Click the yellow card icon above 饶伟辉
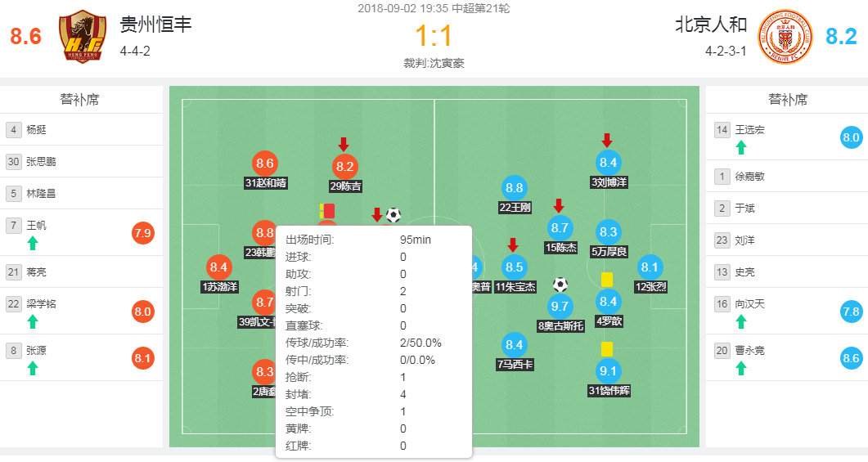868x462 pixels. 607,349
